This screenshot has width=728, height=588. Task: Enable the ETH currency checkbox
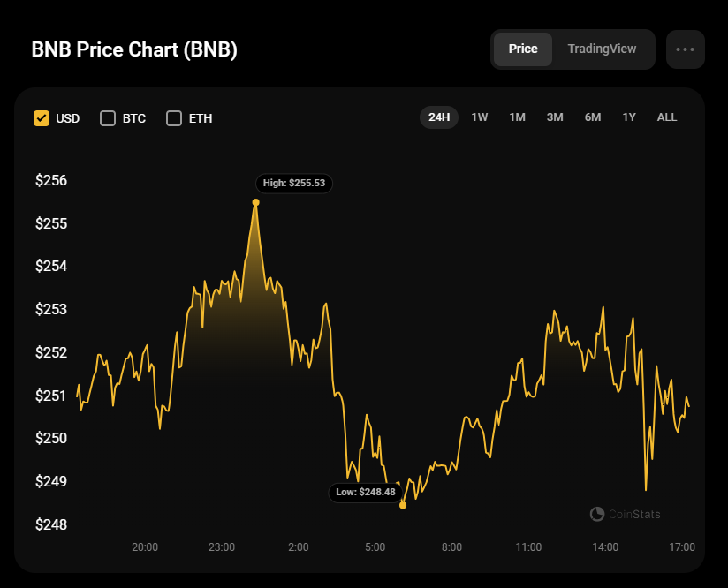tap(174, 118)
